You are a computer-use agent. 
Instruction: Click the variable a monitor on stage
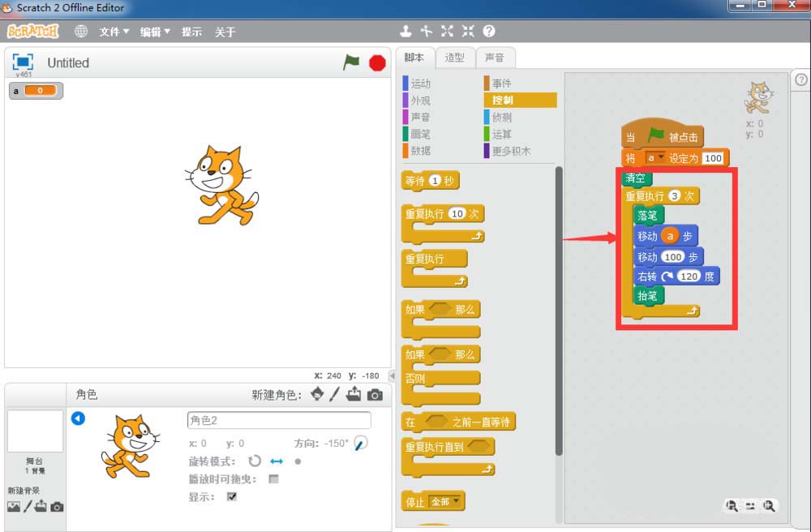36,91
